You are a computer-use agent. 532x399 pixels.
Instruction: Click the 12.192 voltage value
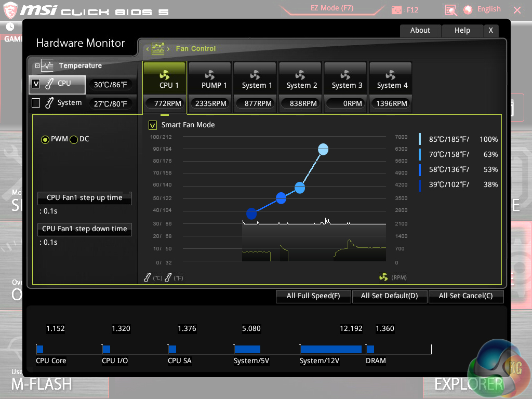tap(351, 329)
